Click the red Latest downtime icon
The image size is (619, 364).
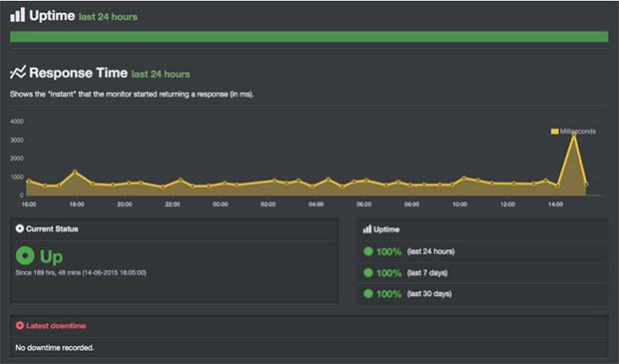(20, 325)
